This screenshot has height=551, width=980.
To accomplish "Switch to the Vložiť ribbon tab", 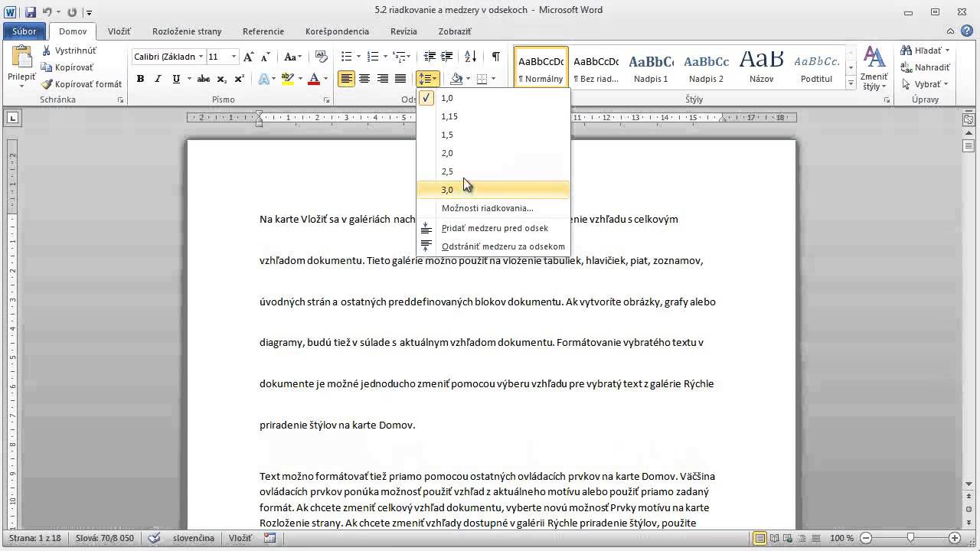I will (x=119, y=31).
